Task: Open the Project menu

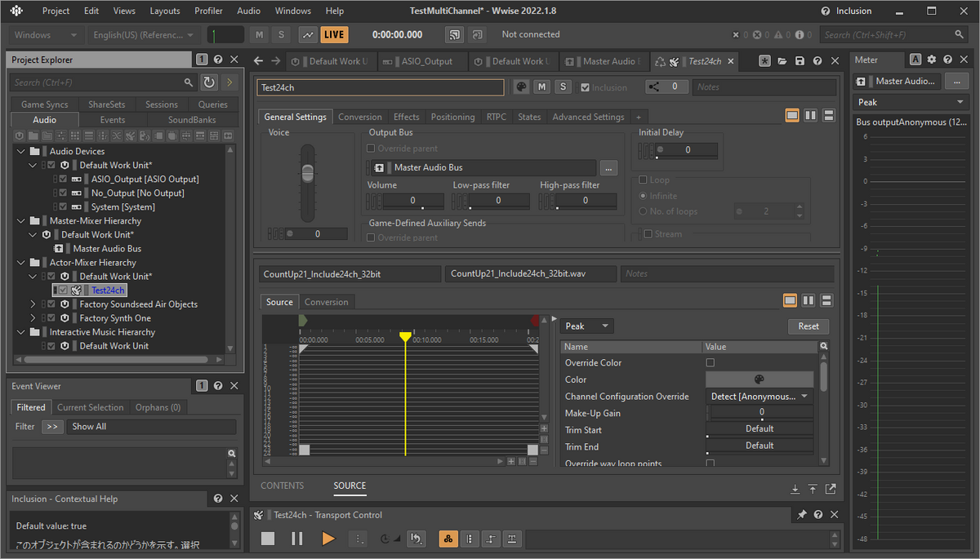Action: 56,11
